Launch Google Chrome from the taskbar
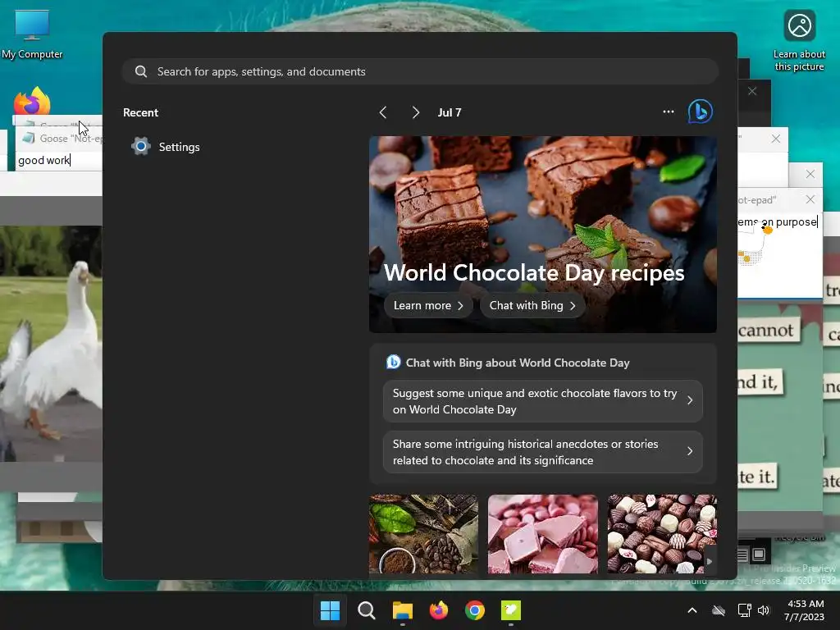Viewport: 840px width, 630px height. (x=475, y=610)
